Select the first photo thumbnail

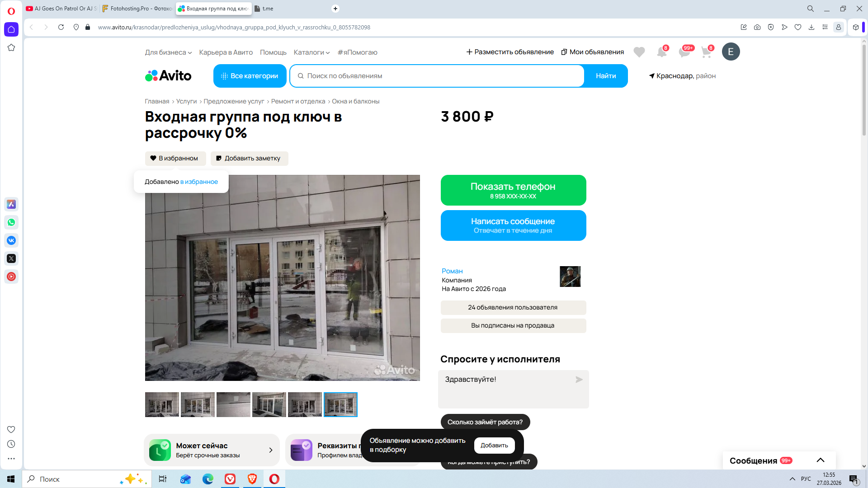coord(162,404)
